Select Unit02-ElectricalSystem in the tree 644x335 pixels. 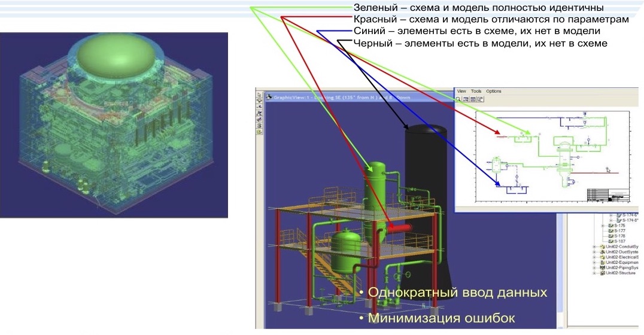click(x=622, y=257)
